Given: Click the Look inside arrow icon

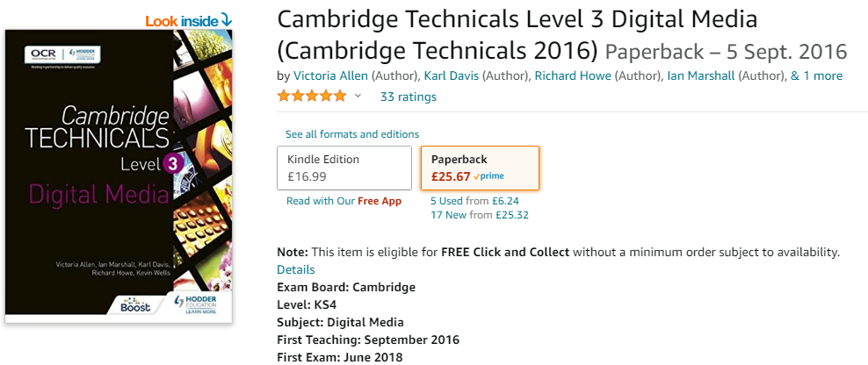Looking at the screenshot, I should 226,20.
